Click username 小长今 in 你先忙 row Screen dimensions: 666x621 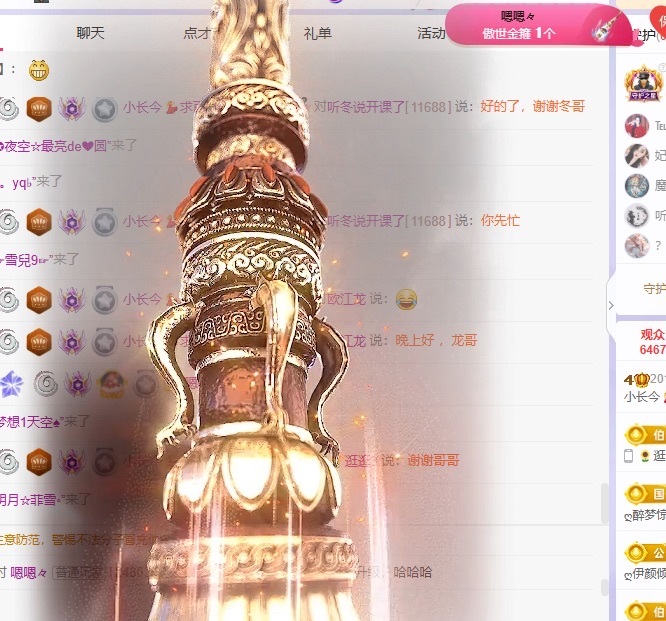[x=142, y=221]
